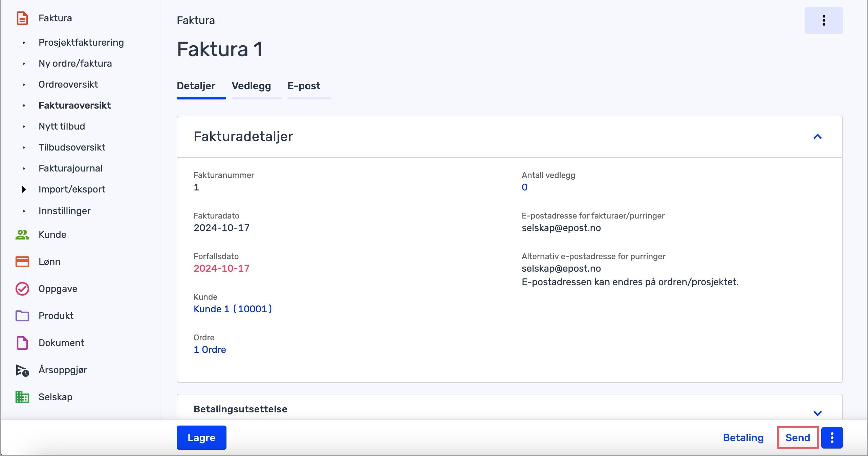Click the Dokument page icon
Viewport: 868px width, 456px height.
pos(22,343)
